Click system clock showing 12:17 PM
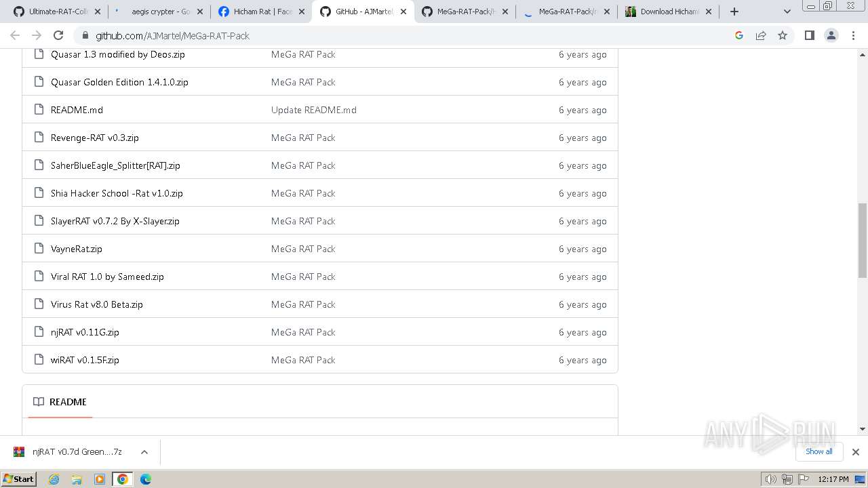 [x=833, y=479]
